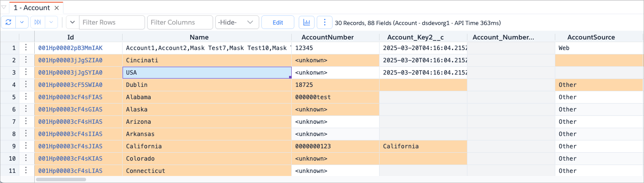644x183 pixels.
Task: Click the refresh query icon
Action: coord(9,22)
